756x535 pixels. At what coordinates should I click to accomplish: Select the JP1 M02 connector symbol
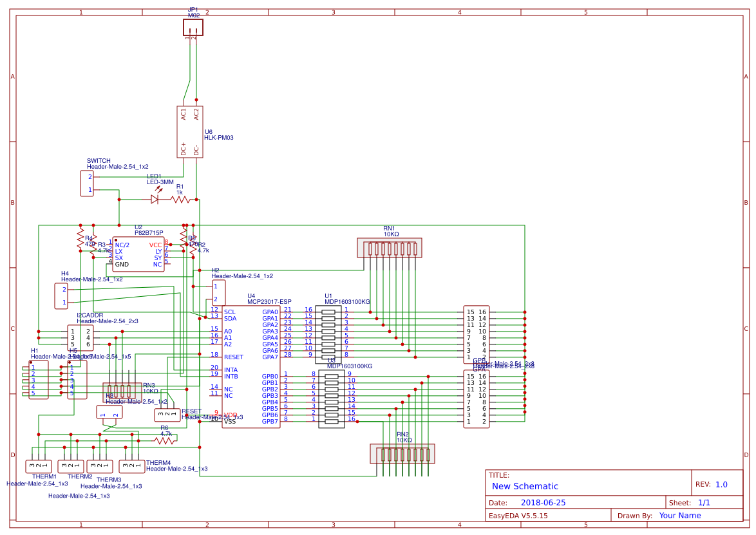click(x=193, y=27)
